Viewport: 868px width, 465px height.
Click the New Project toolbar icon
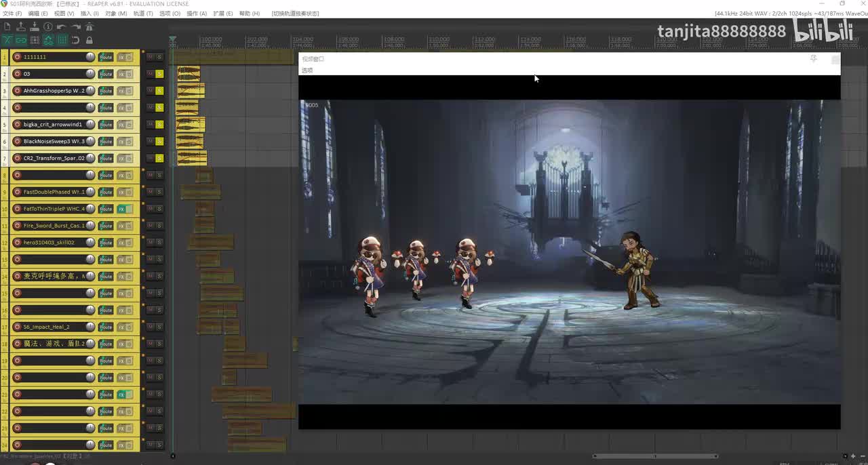(7, 26)
